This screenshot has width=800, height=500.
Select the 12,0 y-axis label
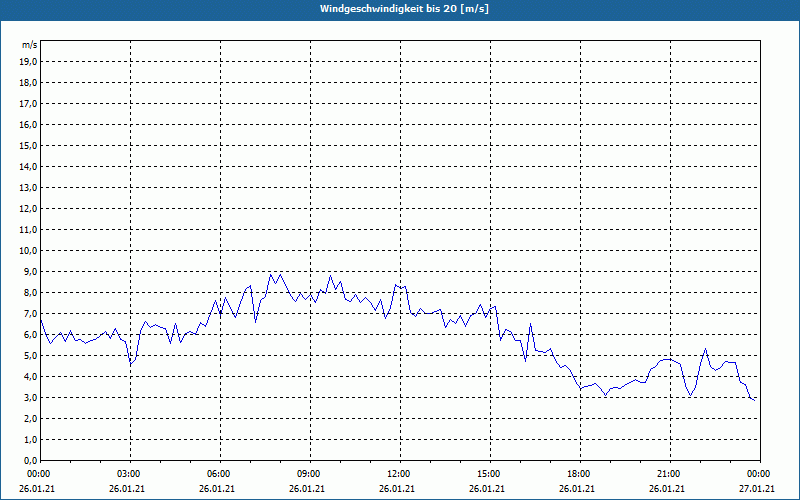[28, 209]
